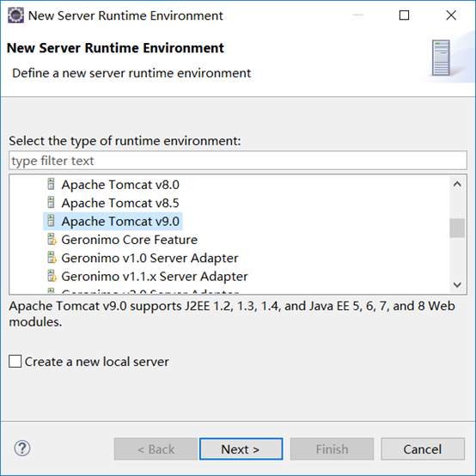Click the Geronimo Core Feature icon
The image size is (476, 476).
tap(52, 239)
